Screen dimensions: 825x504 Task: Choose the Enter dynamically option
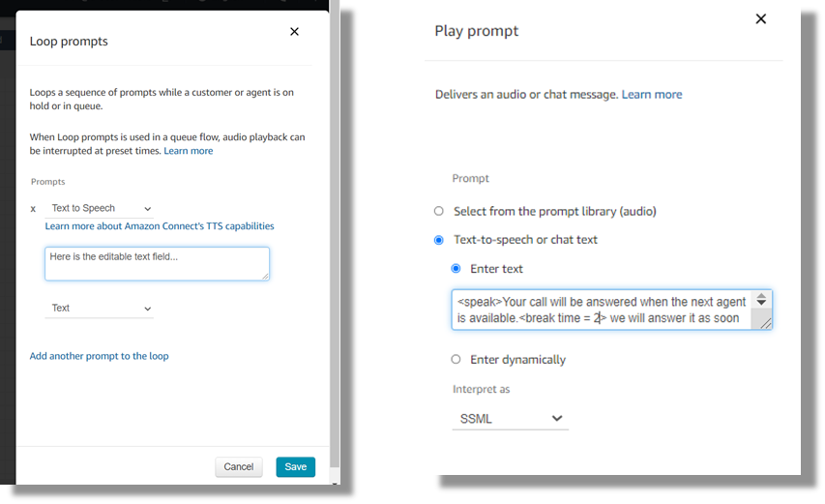tap(457, 360)
